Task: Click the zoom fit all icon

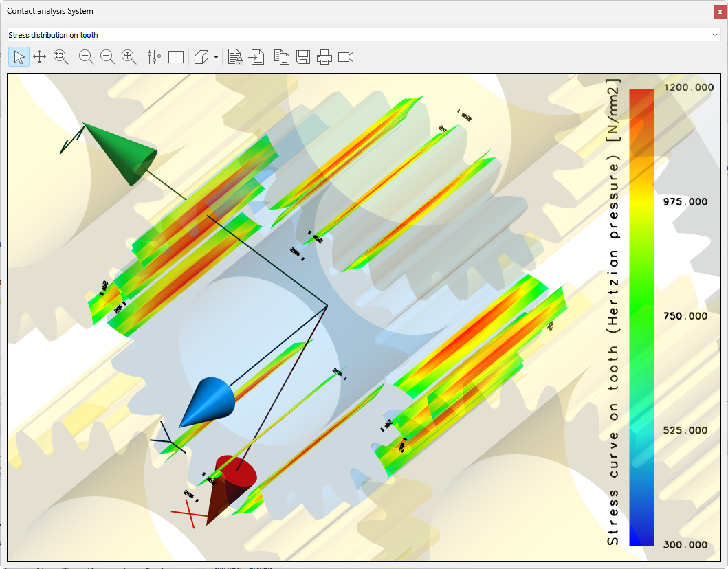Action: tap(129, 57)
